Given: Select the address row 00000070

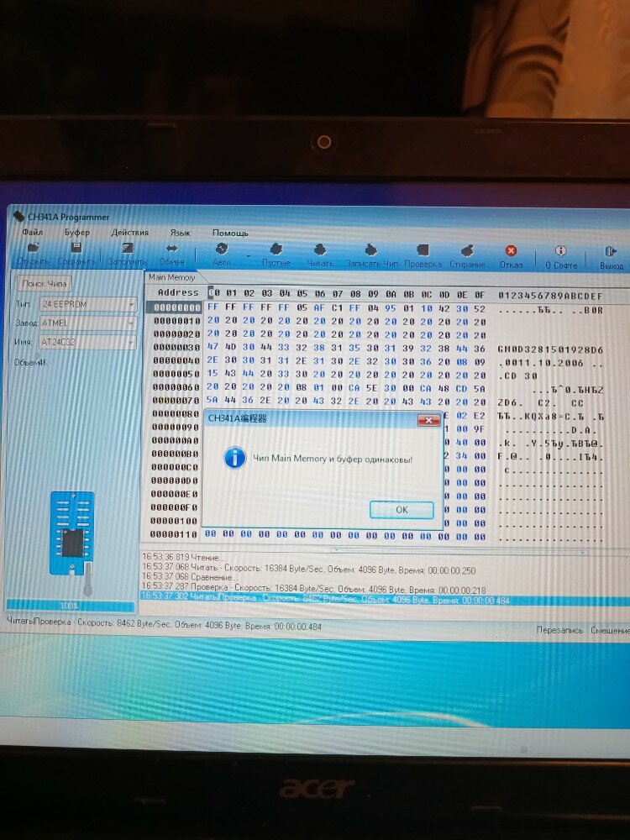Looking at the screenshot, I should click(x=176, y=401).
